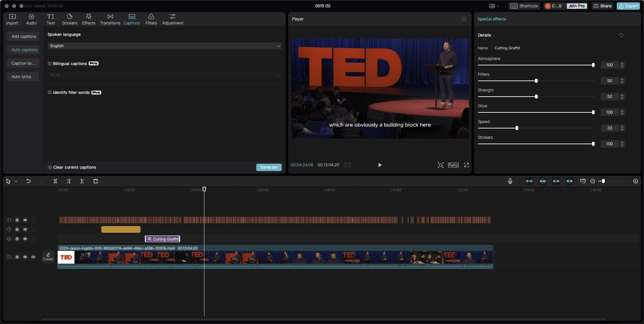
Task: Select the Add captions option
Action: point(23,36)
